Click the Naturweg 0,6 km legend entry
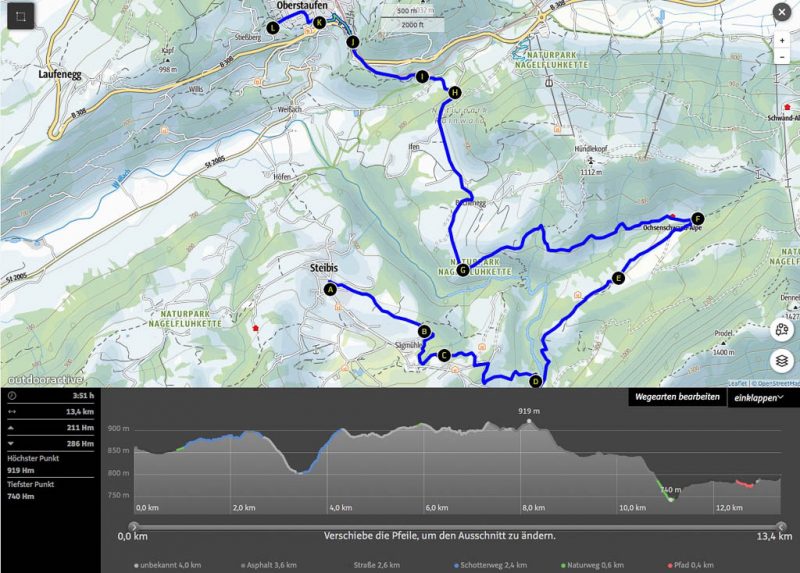The width and height of the screenshot is (800, 573). [x=592, y=565]
